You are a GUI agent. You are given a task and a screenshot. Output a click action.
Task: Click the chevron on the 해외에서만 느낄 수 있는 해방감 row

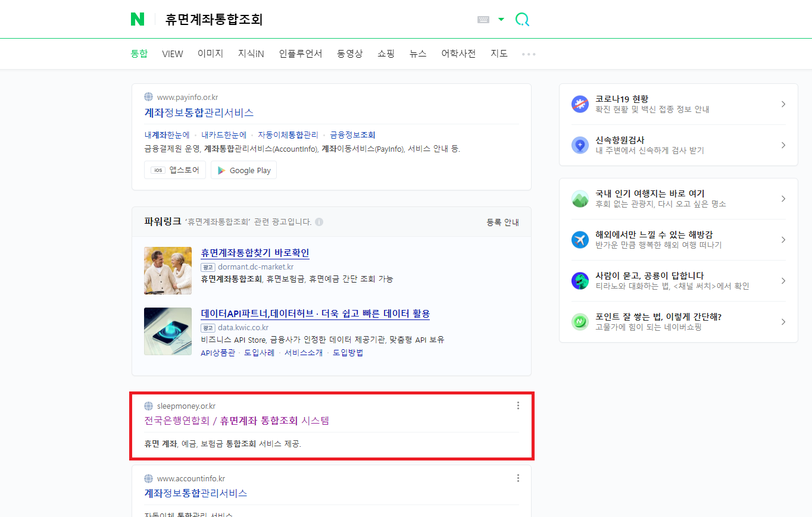point(783,240)
